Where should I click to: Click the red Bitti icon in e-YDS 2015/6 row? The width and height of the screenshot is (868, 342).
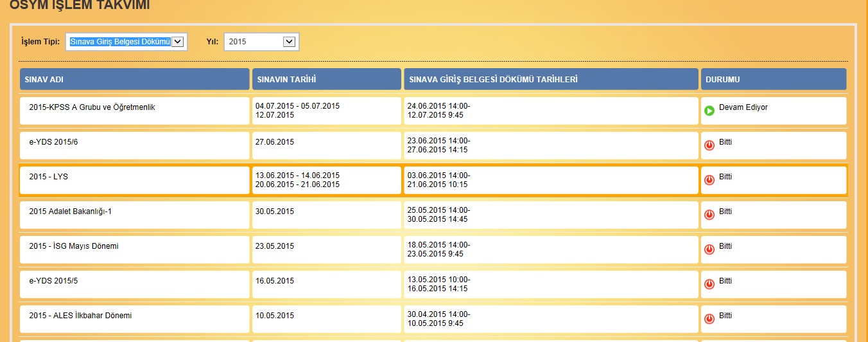click(709, 146)
